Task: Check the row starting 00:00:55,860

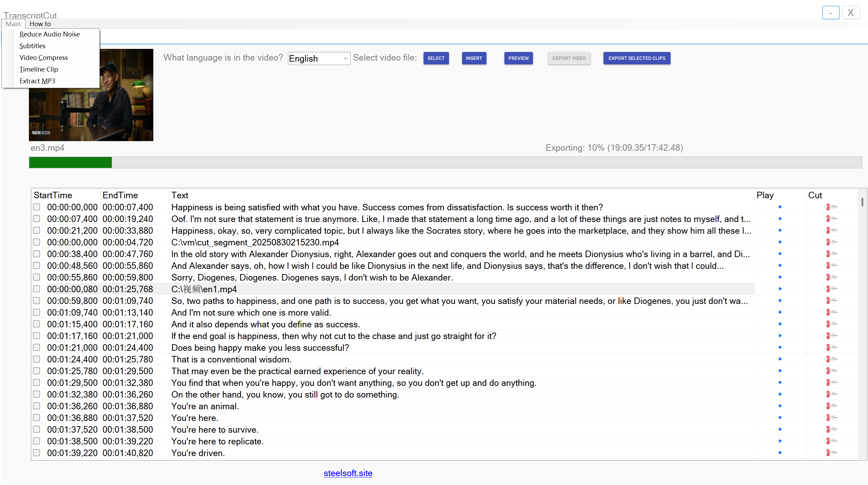Action: pos(36,277)
